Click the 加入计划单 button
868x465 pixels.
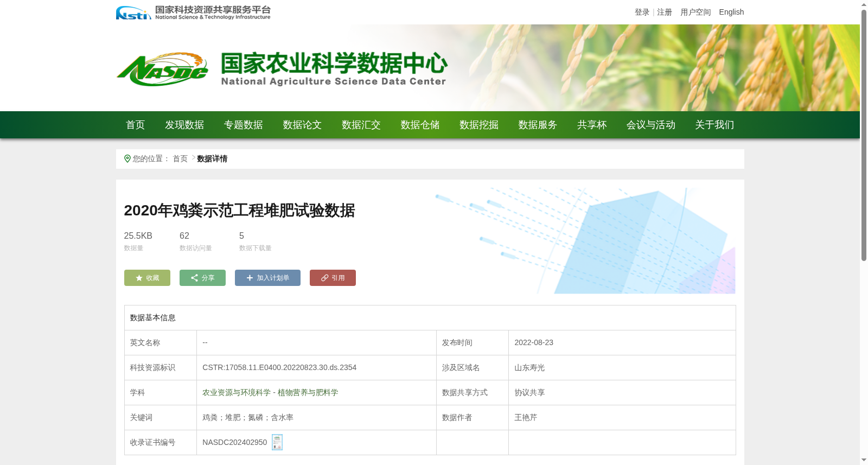(267, 278)
